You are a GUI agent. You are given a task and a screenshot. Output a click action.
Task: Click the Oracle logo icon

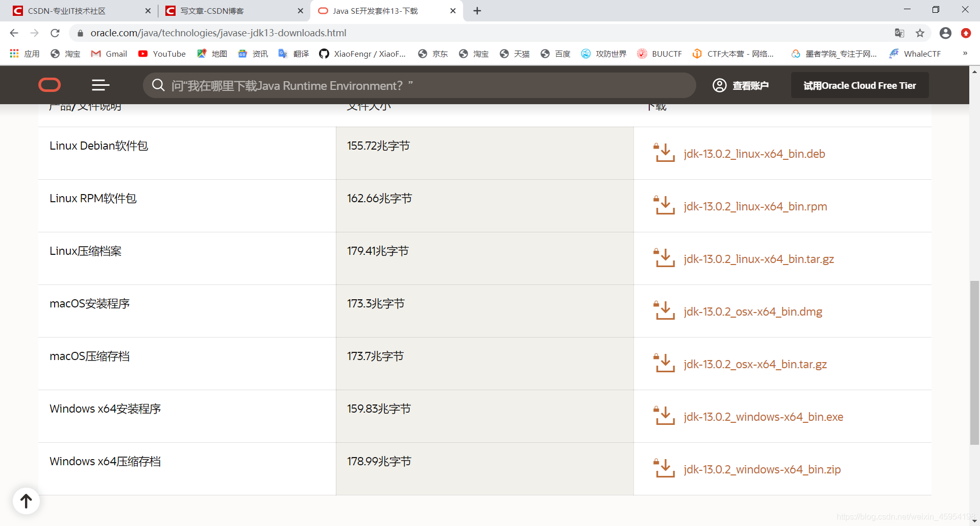point(50,85)
